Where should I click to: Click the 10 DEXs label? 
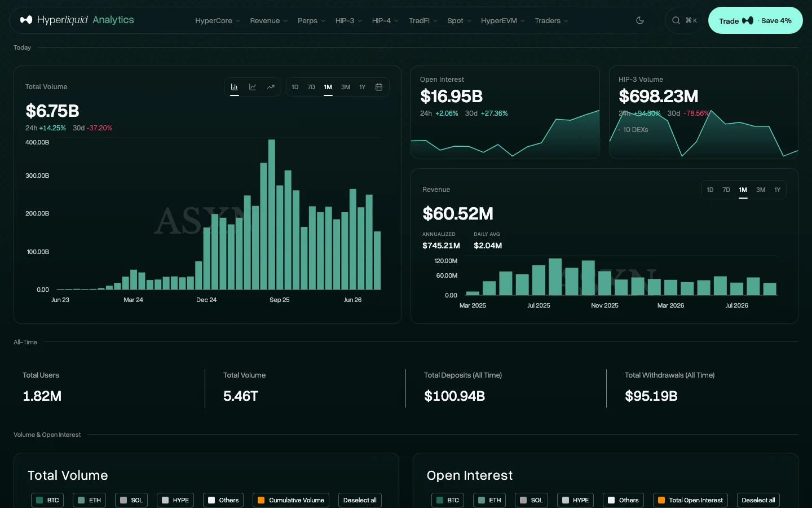636,130
